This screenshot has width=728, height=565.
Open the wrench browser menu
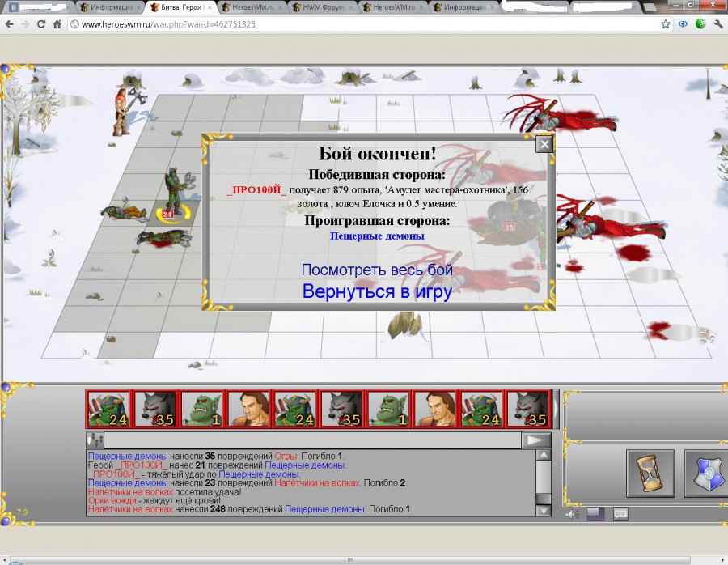[x=718, y=24]
